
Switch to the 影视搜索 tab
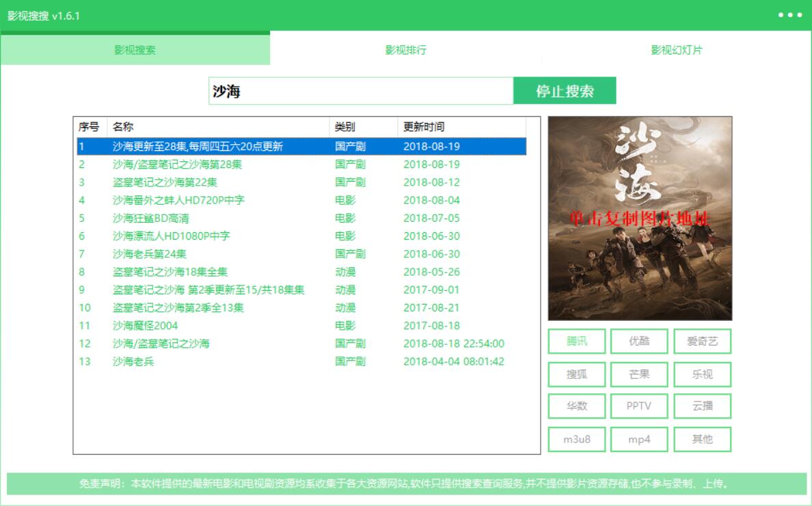(x=135, y=50)
